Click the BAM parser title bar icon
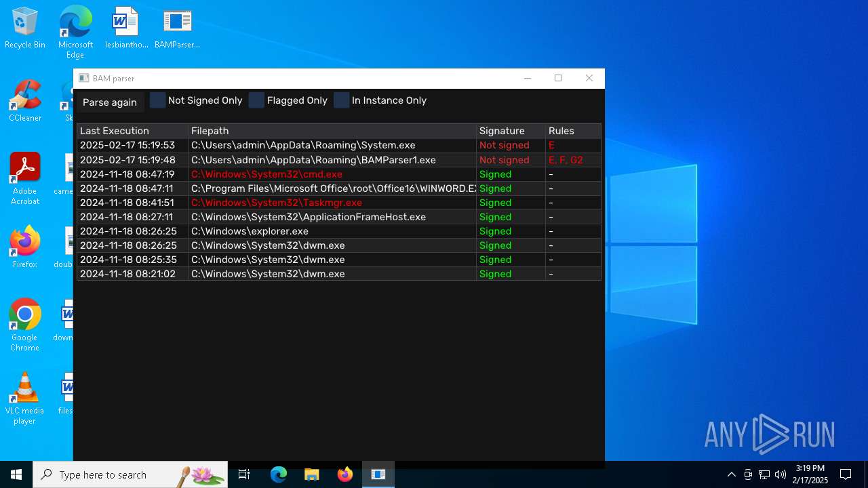This screenshot has width=868, height=488. [84, 79]
